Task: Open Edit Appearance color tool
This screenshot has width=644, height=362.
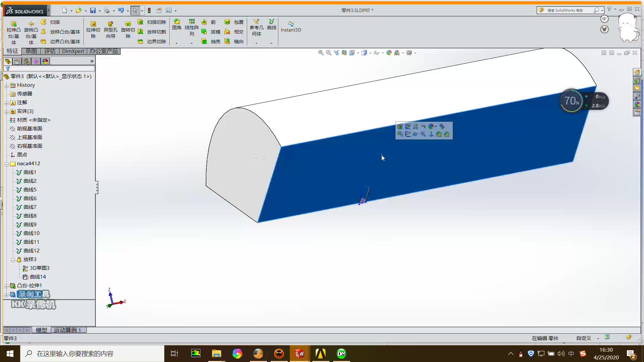Action: pos(389,53)
